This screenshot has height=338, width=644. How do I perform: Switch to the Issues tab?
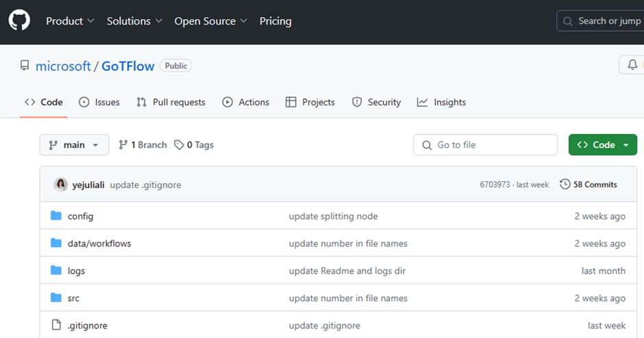point(99,103)
